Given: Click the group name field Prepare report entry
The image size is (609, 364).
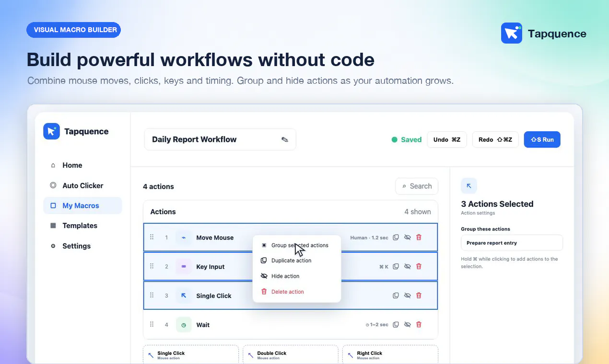Looking at the screenshot, I should (x=512, y=243).
